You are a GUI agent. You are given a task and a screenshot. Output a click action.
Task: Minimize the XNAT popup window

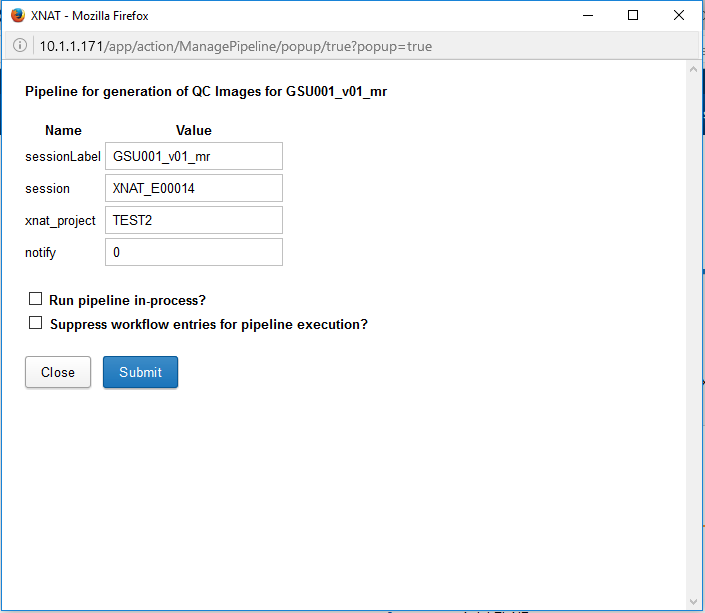(x=586, y=16)
